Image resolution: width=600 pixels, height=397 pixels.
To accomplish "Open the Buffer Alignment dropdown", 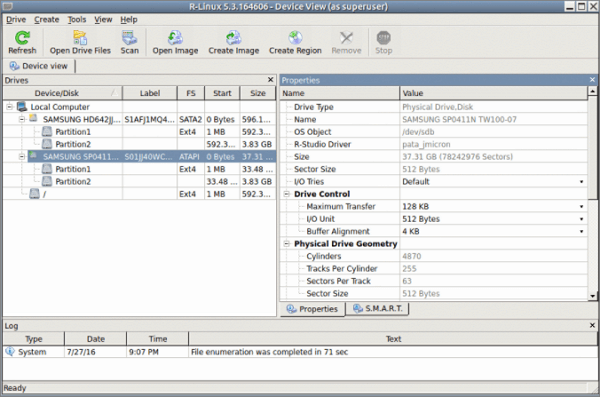I will click(581, 231).
